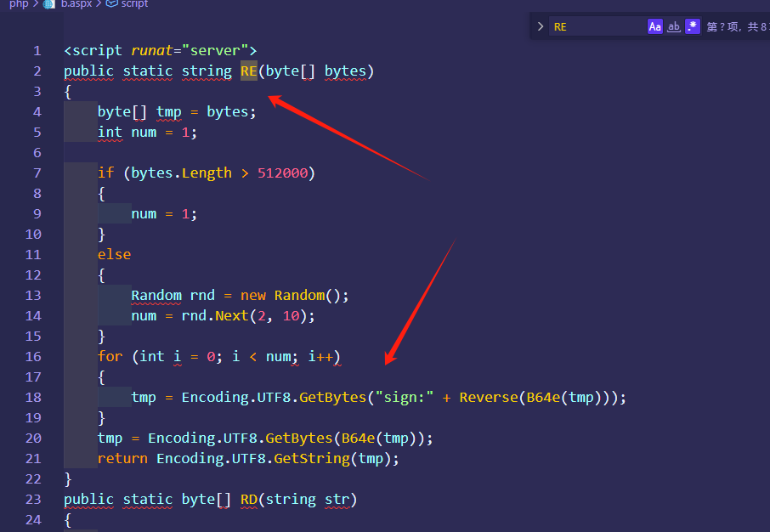This screenshot has height=532, width=770.
Task: Click the find input containing RE
Action: click(x=595, y=26)
